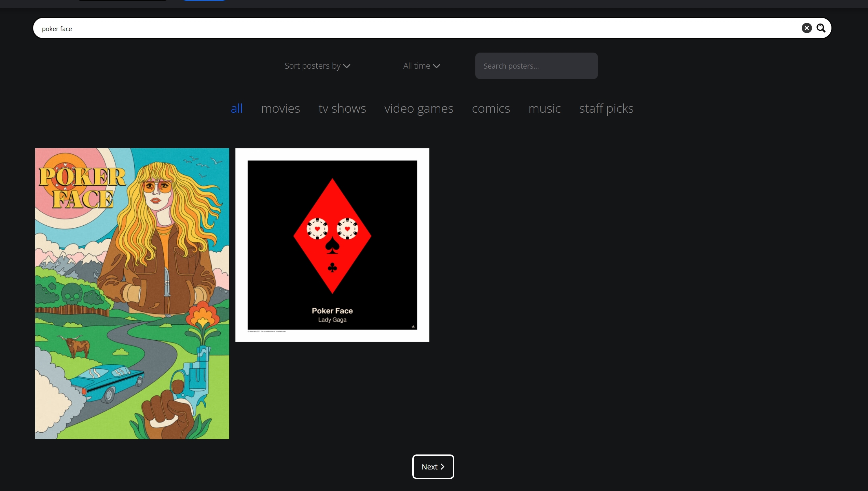View the staff picks tab

tap(606, 109)
